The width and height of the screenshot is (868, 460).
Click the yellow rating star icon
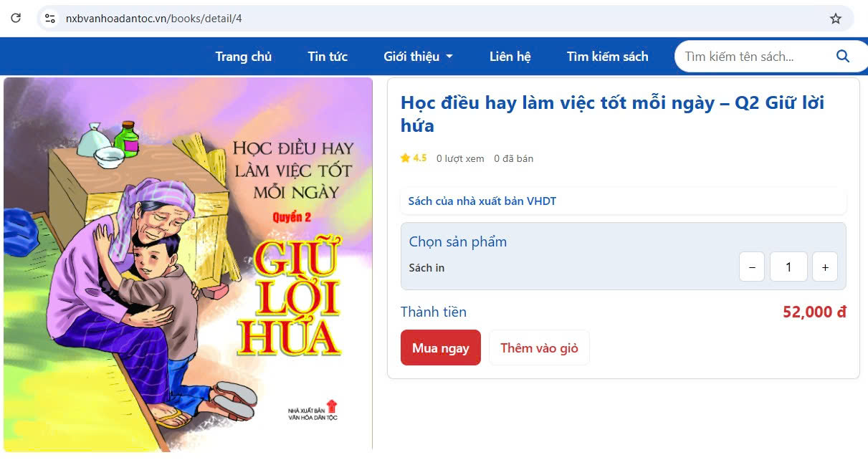click(x=405, y=158)
